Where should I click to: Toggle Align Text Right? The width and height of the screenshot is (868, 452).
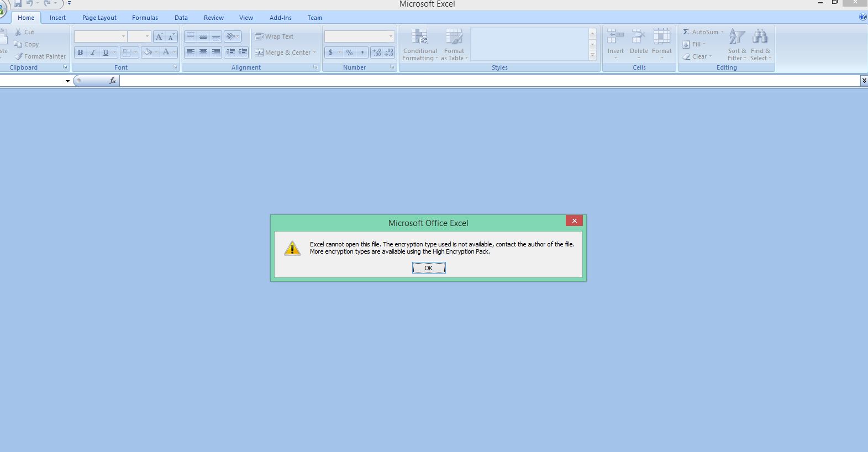(x=216, y=52)
